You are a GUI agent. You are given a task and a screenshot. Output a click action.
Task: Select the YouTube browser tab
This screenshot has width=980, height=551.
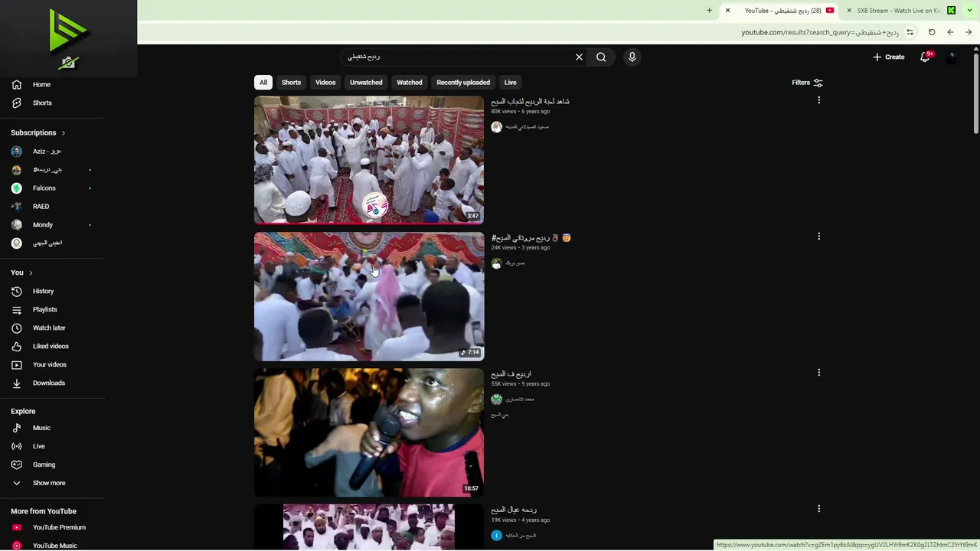click(x=781, y=11)
